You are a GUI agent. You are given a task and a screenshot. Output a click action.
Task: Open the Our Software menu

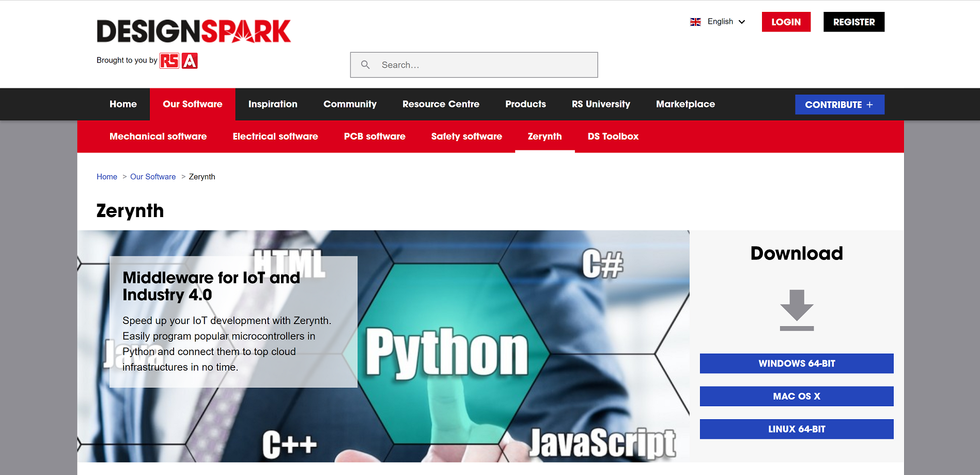[x=192, y=104]
